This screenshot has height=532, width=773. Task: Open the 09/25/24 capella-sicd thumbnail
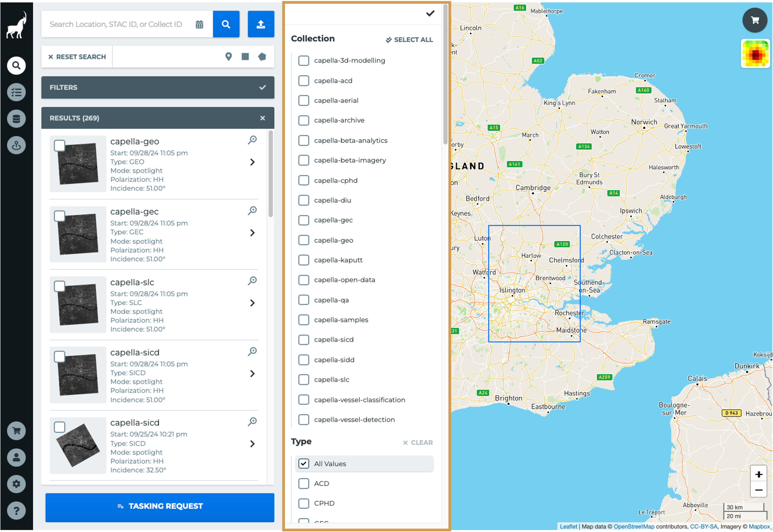click(78, 445)
